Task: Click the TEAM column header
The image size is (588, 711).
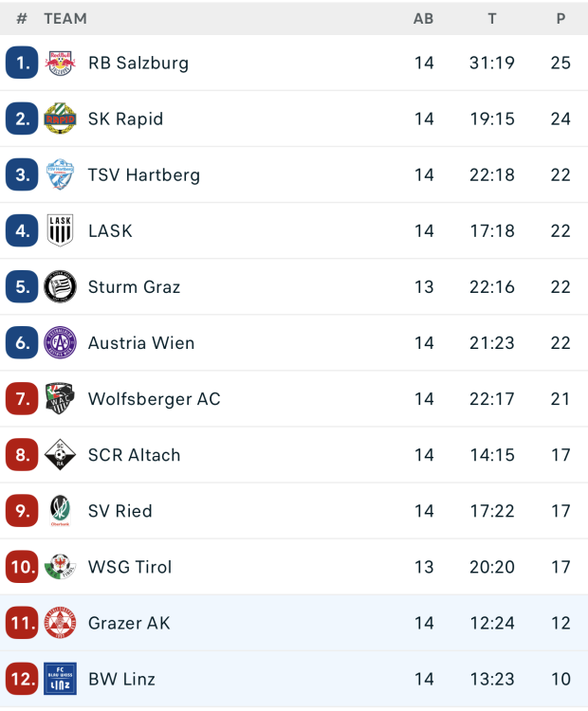Action: 65,18
